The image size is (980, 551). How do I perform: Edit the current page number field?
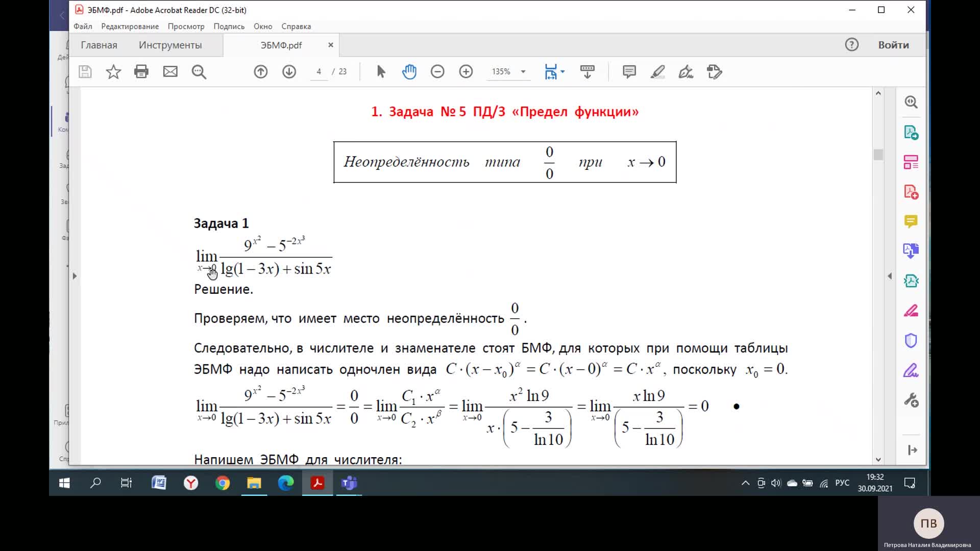coord(319,72)
